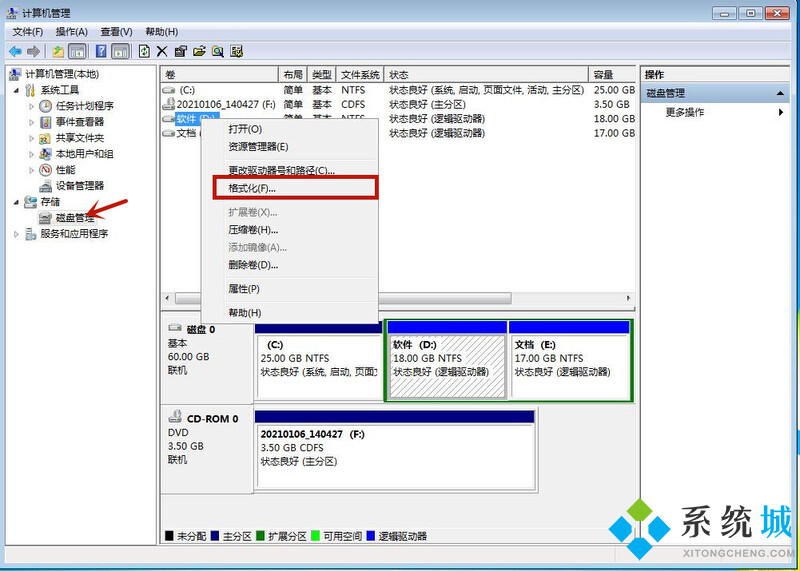Click the blue Back arrow in toolbar
800x571 pixels.
[15, 51]
